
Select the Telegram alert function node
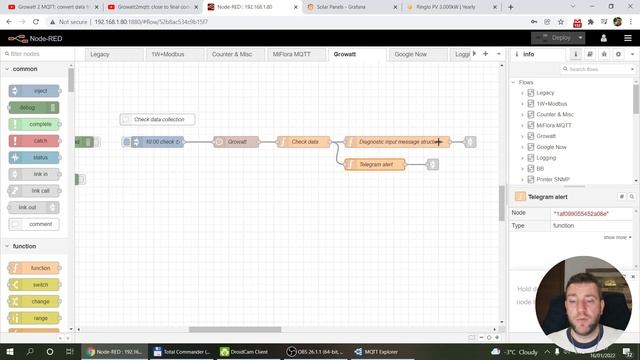[375, 164]
